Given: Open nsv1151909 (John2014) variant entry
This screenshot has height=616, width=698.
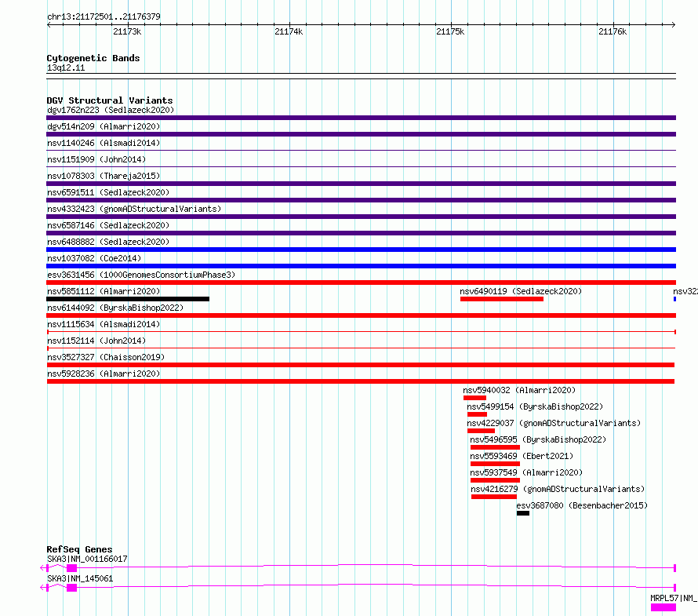Looking at the screenshot, I should [96, 159].
